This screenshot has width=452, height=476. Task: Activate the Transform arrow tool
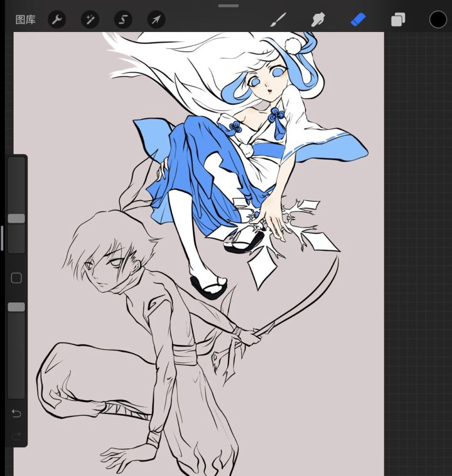(x=156, y=19)
